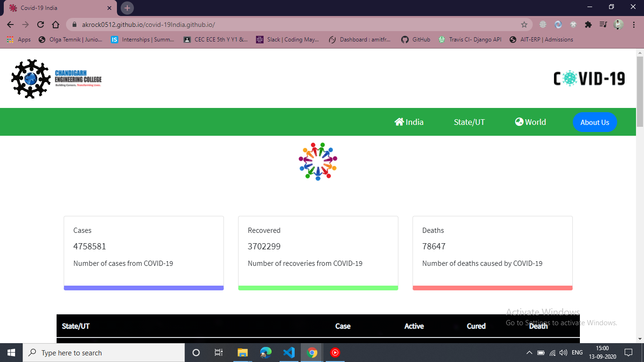This screenshot has width=644, height=362.
Task: Expand the hidden system tray icons chevron
Action: tap(529, 353)
